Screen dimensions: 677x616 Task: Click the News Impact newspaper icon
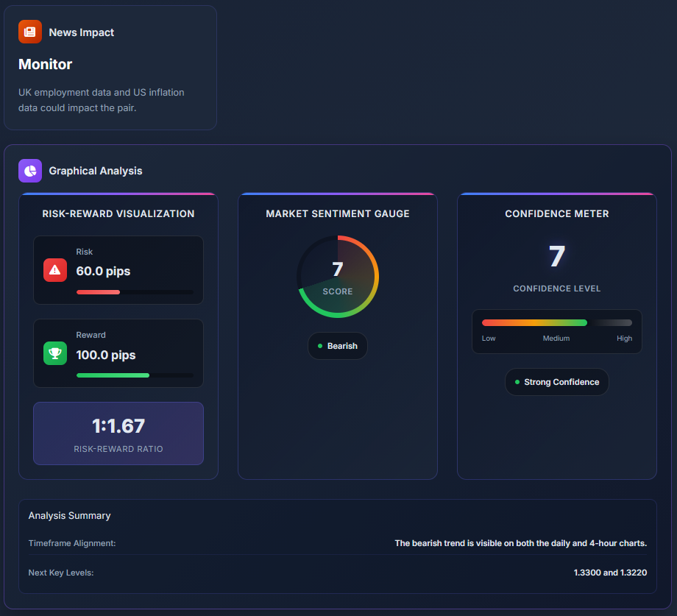click(29, 32)
